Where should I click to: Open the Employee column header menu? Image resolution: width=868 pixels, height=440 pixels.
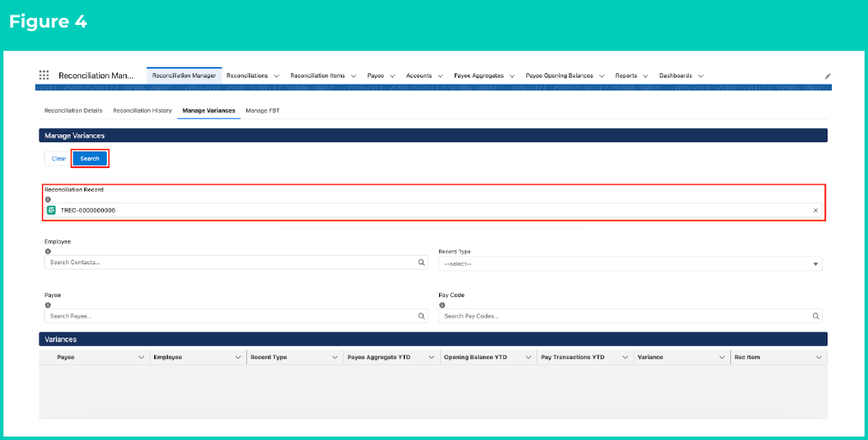pyautogui.click(x=238, y=357)
